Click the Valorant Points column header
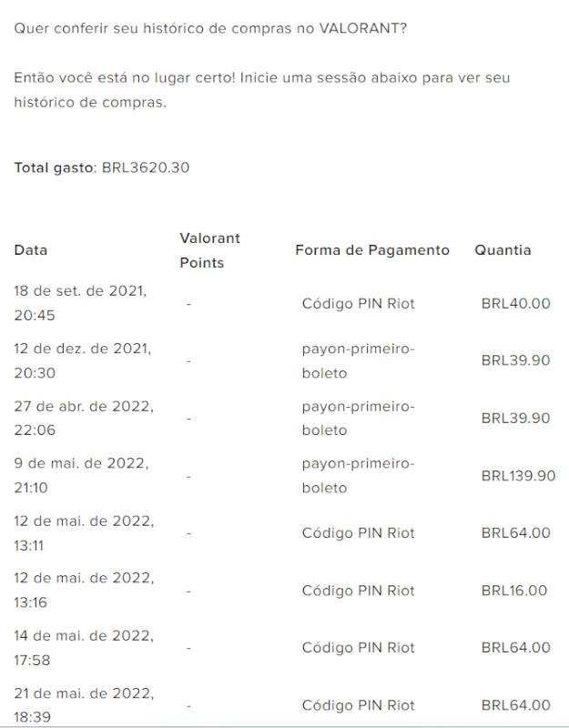The width and height of the screenshot is (569, 728). pos(209,250)
